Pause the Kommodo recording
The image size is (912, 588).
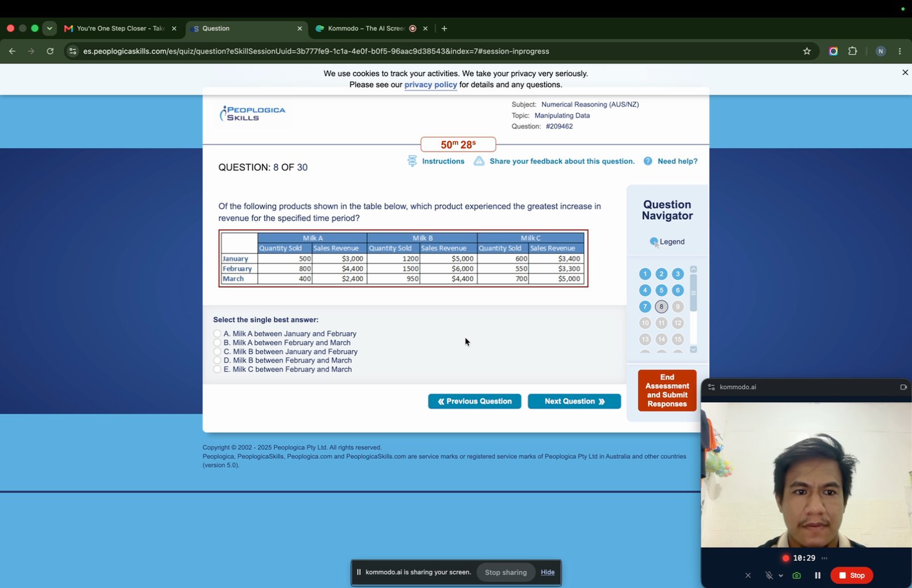pyautogui.click(x=817, y=575)
